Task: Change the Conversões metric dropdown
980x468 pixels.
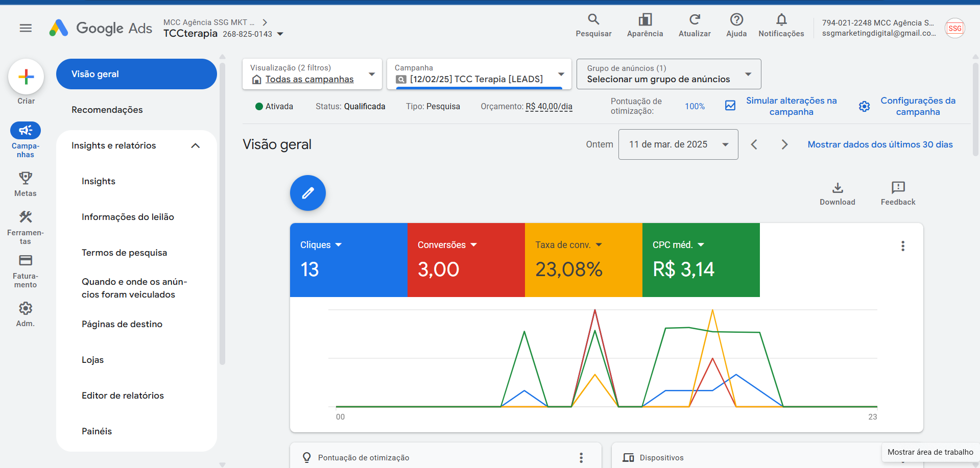Action: coord(447,245)
